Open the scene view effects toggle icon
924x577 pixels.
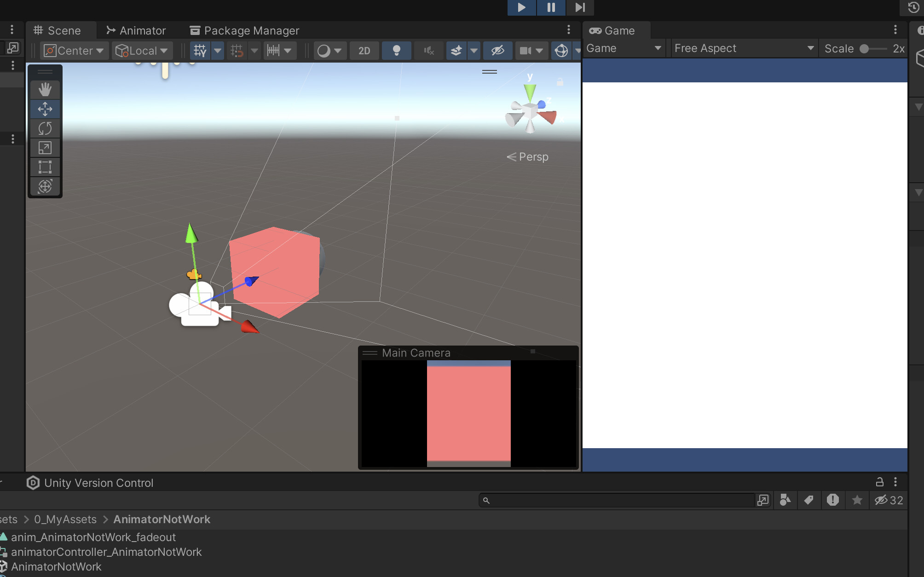click(456, 51)
